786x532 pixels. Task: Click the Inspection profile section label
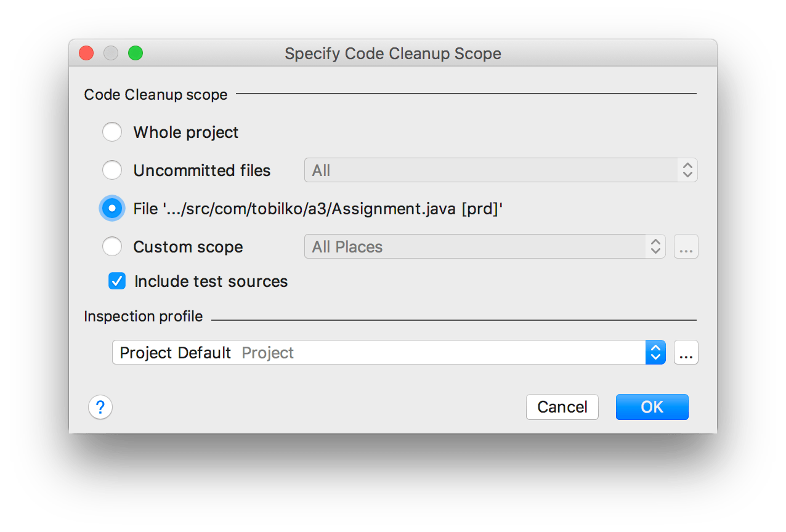143,316
